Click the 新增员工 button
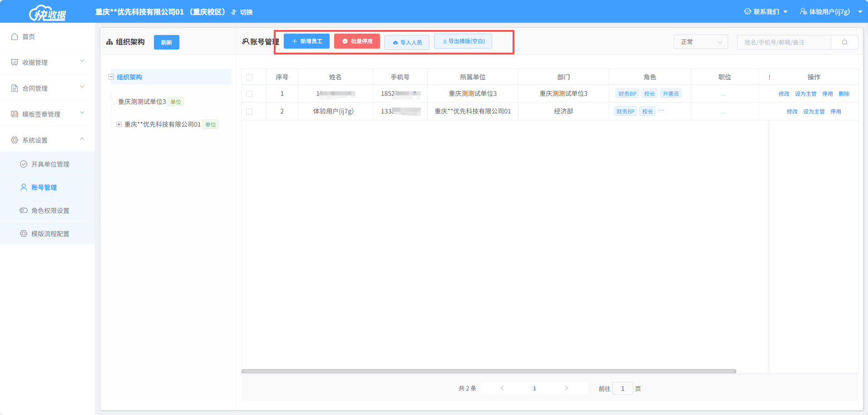868x415 pixels. 306,41
